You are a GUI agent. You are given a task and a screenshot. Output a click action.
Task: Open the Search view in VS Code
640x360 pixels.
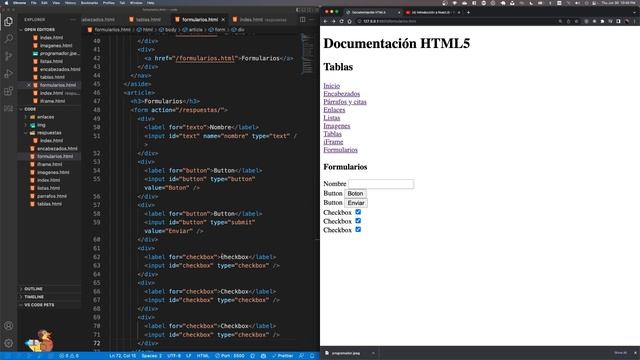coord(8,39)
